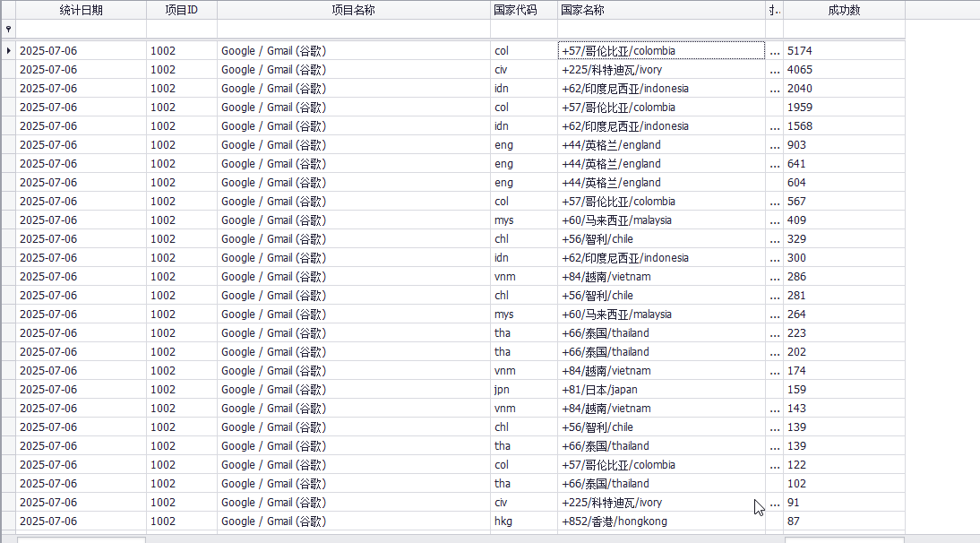Sort by the 国家代码 column header

coord(524,10)
